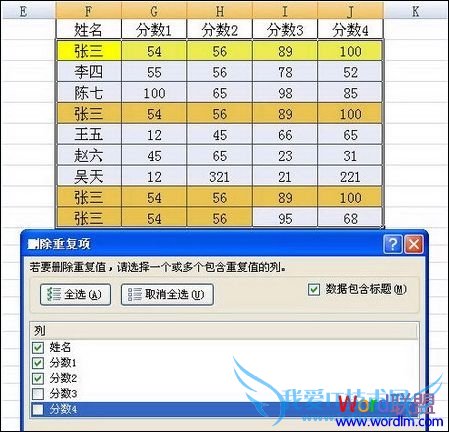449x432 pixels.
Task: Toggle the 数据包含标题 checkbox
Action: (x=314, y=289)
